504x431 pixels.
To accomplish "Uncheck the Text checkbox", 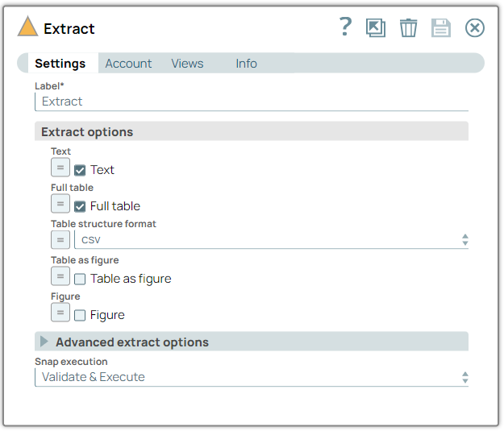I will [x=80, y=170].
